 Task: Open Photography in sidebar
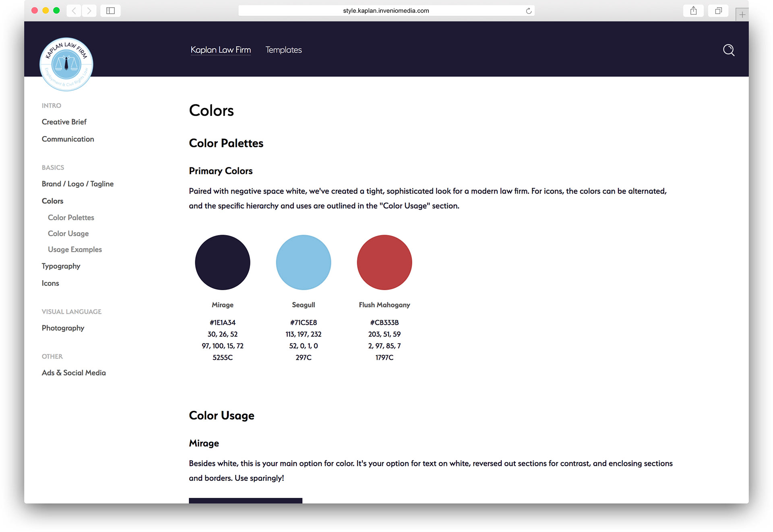[63, 328]
